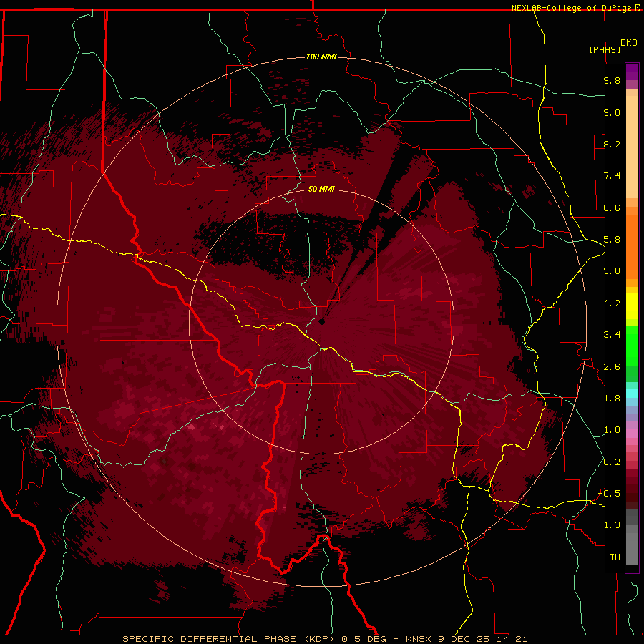Click the [PHAS] legend unit label
Viewport: 644px width, 644px height.
605,49
